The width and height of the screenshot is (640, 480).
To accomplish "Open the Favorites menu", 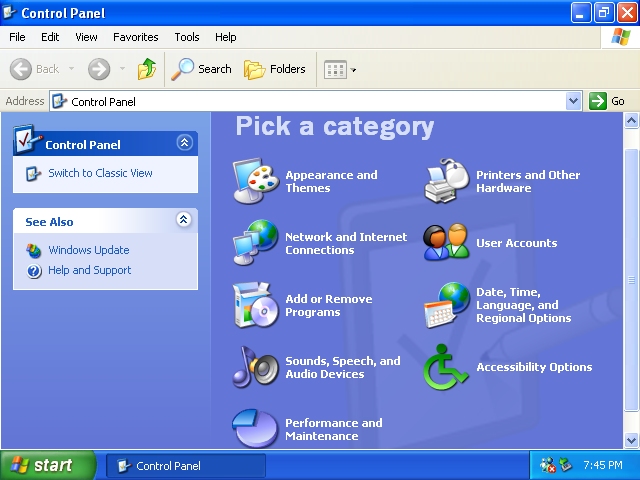I will pyautogui.click(x=136, y=37).
